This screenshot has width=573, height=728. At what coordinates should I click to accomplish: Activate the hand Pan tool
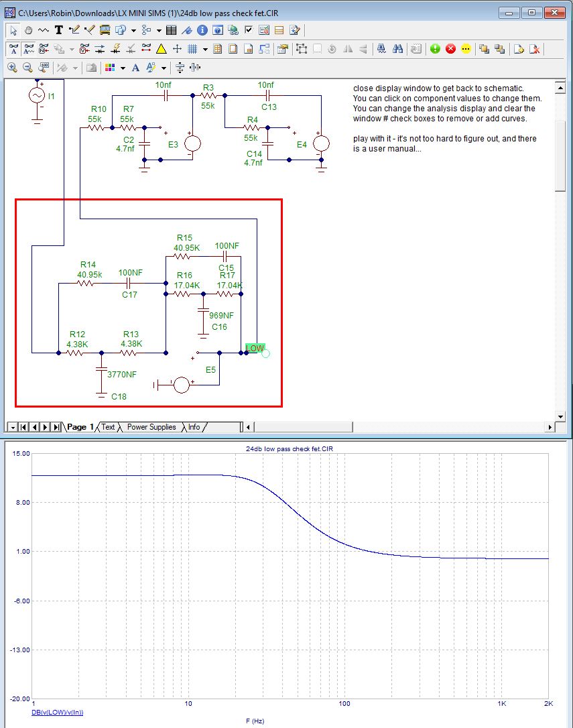28,30
